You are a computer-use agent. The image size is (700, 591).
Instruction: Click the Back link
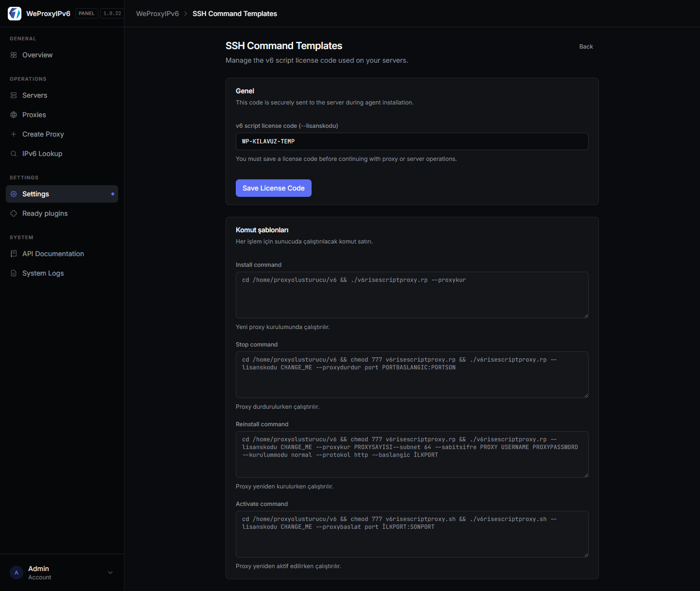tap(586, 47)
